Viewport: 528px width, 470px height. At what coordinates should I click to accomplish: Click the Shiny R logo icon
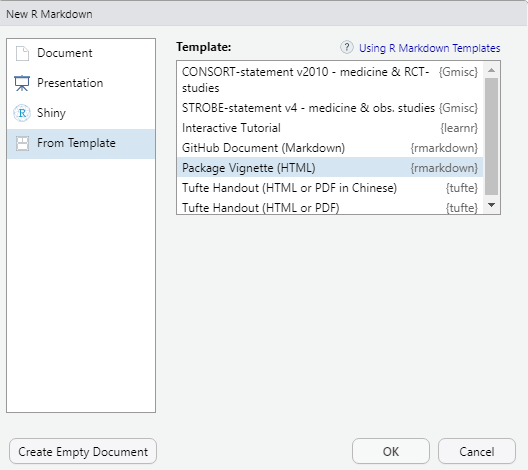(x=22, y=113)
